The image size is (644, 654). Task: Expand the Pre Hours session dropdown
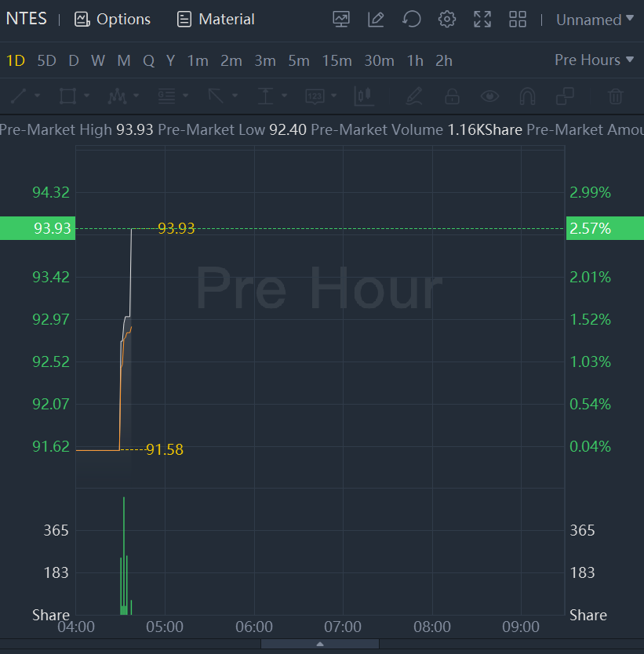(x=594, y=60)
